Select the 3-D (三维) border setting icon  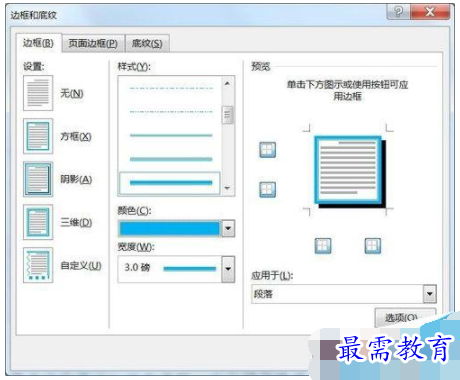click(x=38, y=222)
